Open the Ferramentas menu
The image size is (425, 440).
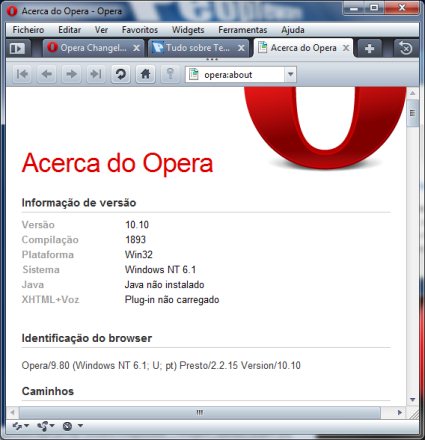tap(243, 30)
